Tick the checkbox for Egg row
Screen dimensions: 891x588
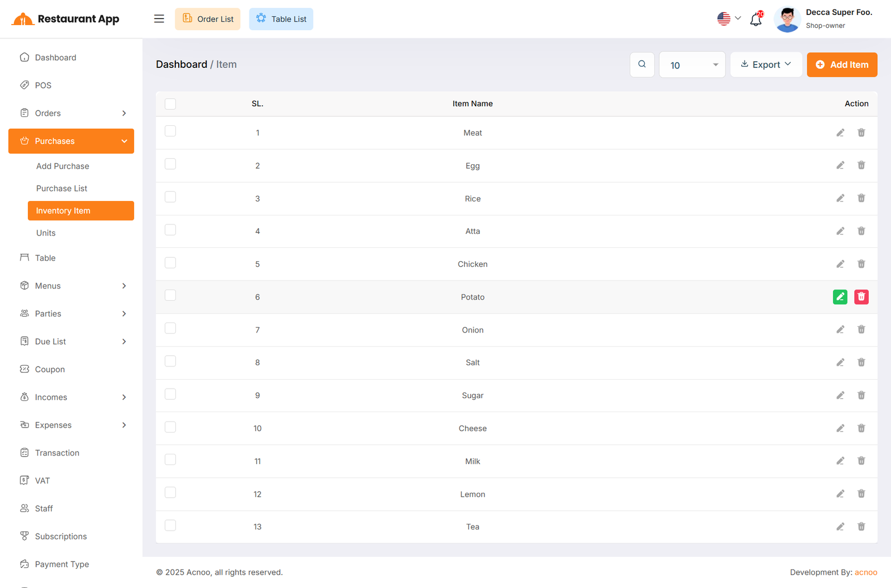(x=170, y=164)
